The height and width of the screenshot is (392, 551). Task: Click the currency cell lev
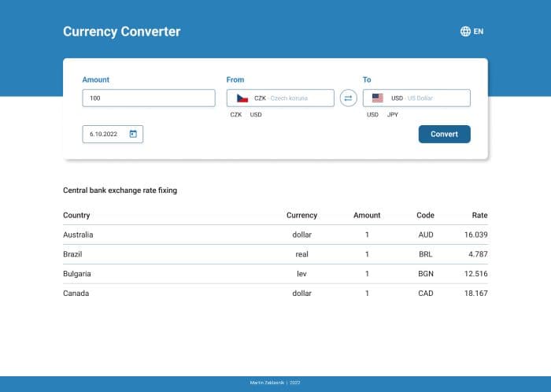[301, 274]
